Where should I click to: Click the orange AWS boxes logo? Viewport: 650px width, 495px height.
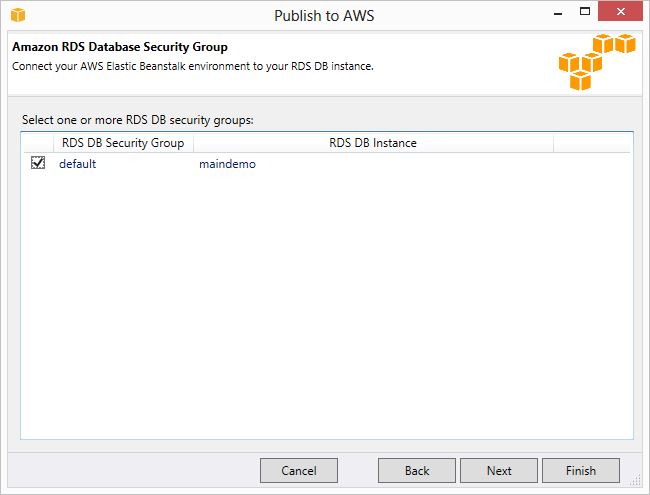tap(597, 62)
